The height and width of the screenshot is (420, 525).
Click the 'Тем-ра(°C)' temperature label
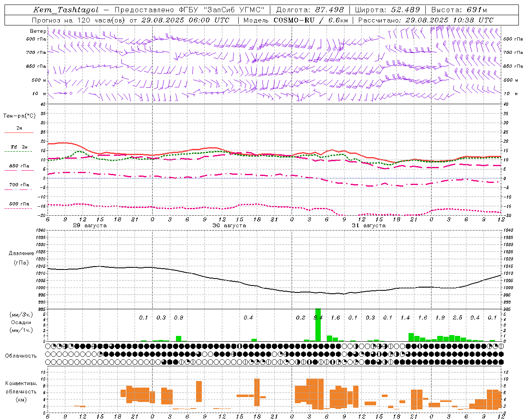pos(19,116)
